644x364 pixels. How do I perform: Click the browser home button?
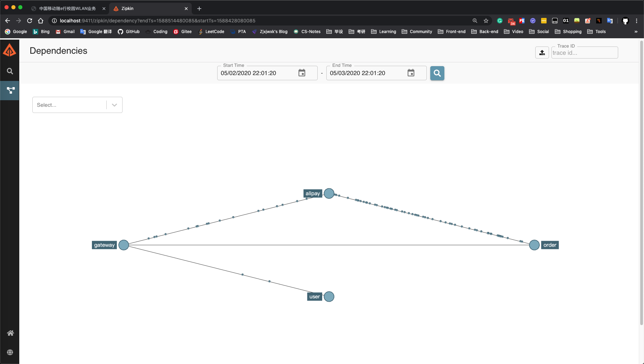(41, 21)
